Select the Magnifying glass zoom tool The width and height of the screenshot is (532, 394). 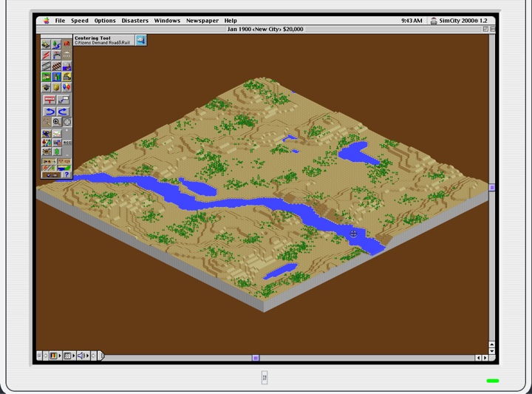pyautogui.click(x=56, y=122)
